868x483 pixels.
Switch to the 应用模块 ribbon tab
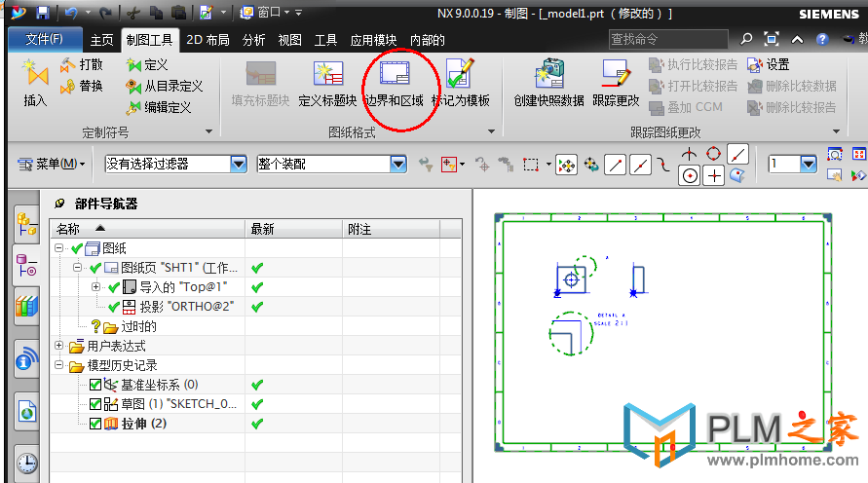pyautogui.click(x=373, y=40)
